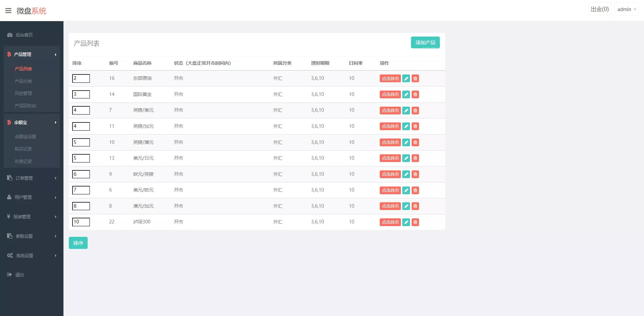This screenshot has height=316, width=644.
Task: Toggle 点击休市 for 英镑/澳元 row
Action: pyautogui.click(x=390, y=143)
